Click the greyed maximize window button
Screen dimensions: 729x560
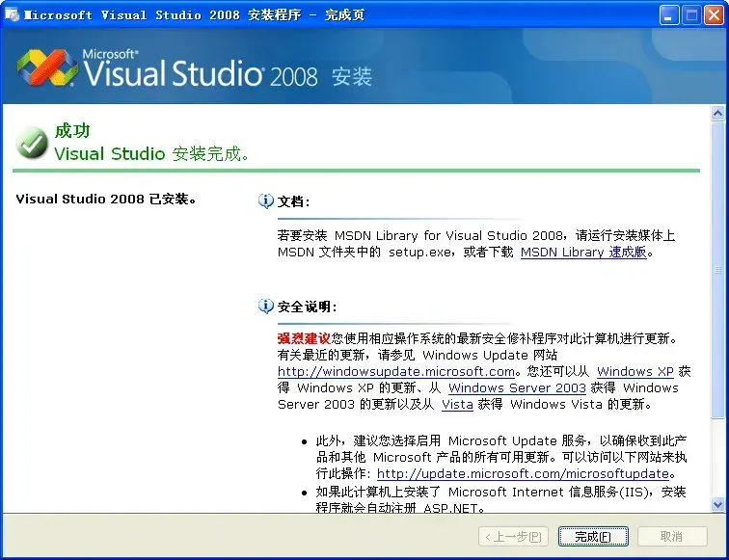point(691,15)
